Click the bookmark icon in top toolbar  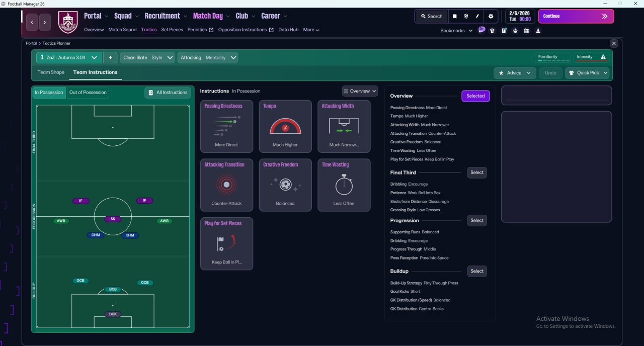click(455, 16)
